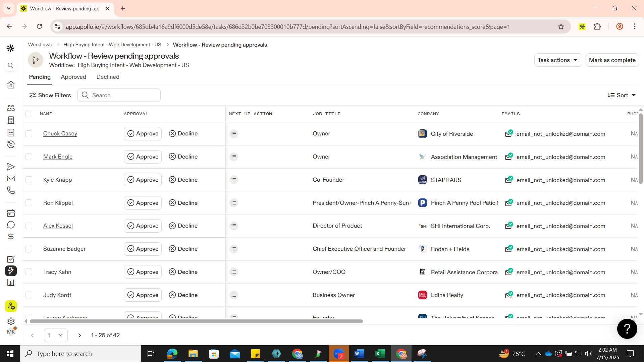The height and width of the screenshot is (362, 644).
Task: Click Mark as complete button
Action: [612, 60]
